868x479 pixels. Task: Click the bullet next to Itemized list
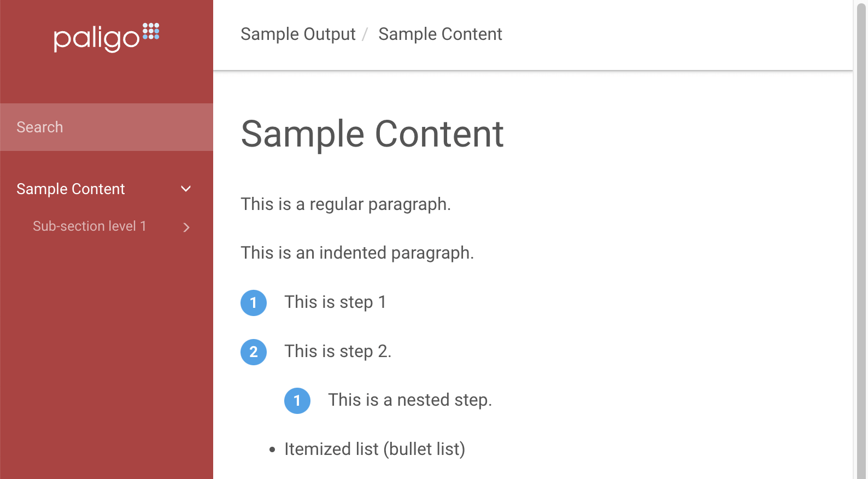click(x=272, y=449)
